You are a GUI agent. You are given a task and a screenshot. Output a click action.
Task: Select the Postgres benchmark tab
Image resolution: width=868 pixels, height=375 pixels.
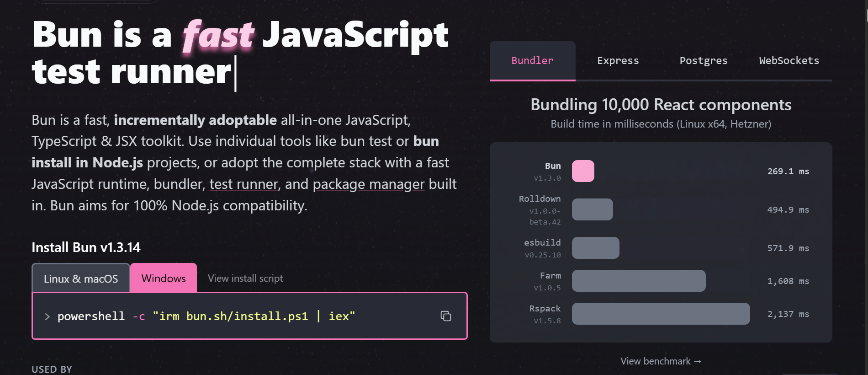click(704, 61)
